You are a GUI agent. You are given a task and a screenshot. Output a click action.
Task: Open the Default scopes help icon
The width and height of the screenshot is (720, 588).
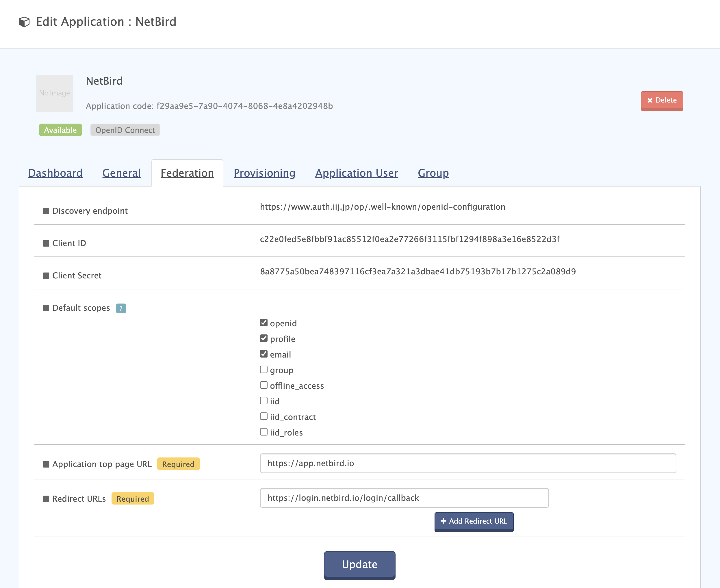tap(121, 308)
